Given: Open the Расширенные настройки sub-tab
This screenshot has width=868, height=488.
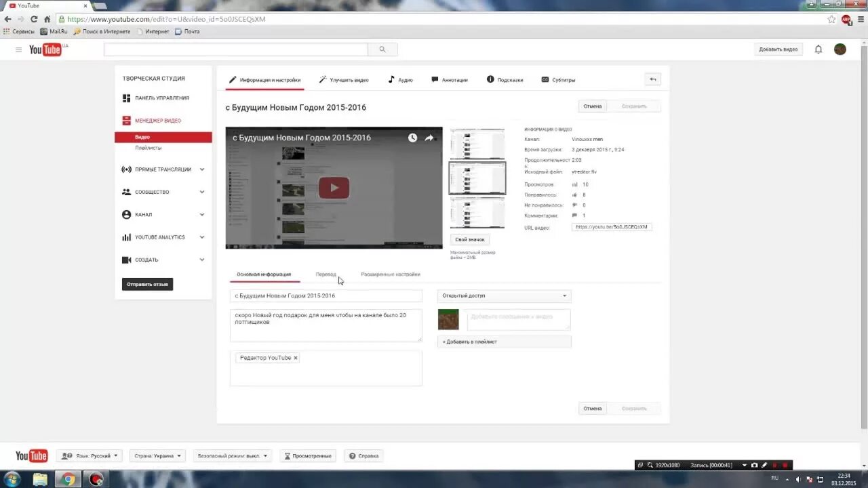Looking at the screenshot, I should (391, 274).
